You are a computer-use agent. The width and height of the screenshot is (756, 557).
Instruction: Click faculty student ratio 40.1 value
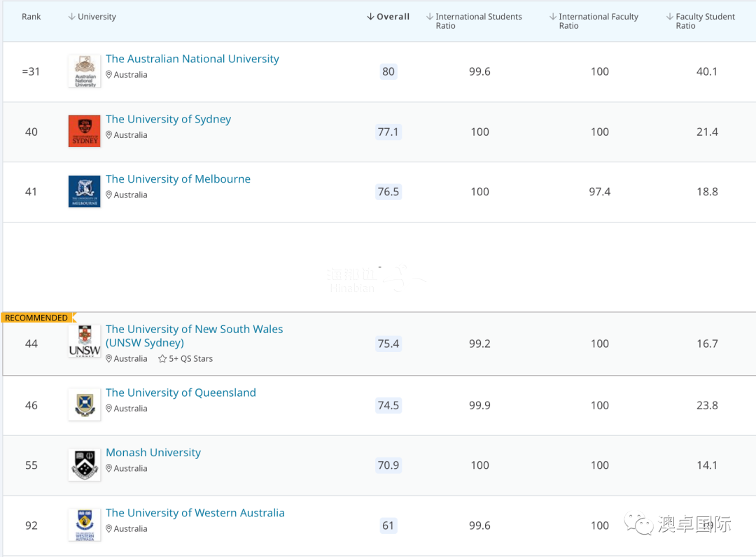(x=707, y=71)
